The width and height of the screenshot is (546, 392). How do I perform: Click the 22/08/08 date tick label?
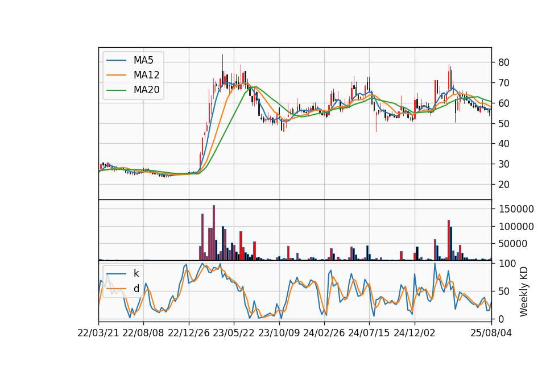[x=143, y=333]
